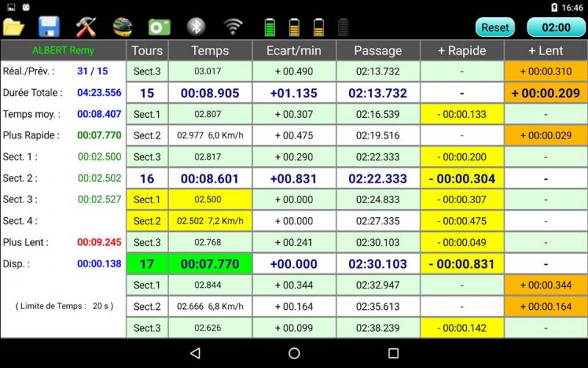Tap the WiFi signal icon

pos(233,27)
